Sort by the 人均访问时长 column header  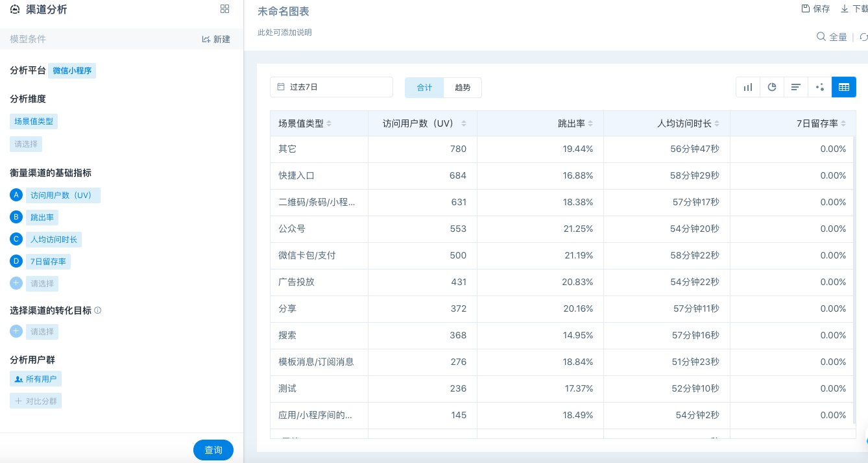[667, 123]
